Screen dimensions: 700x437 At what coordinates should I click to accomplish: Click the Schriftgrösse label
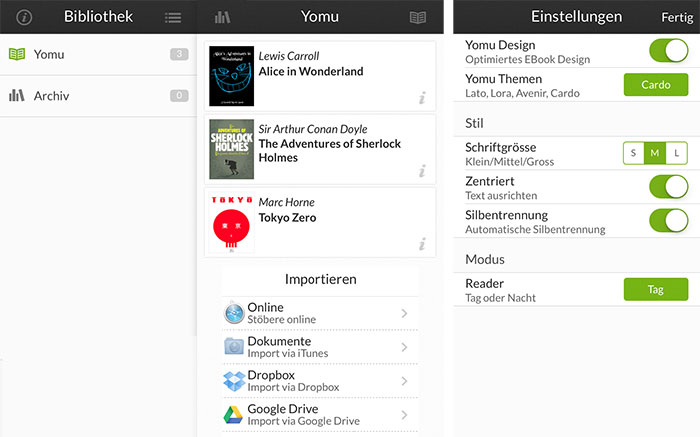(x=500, y=147)
